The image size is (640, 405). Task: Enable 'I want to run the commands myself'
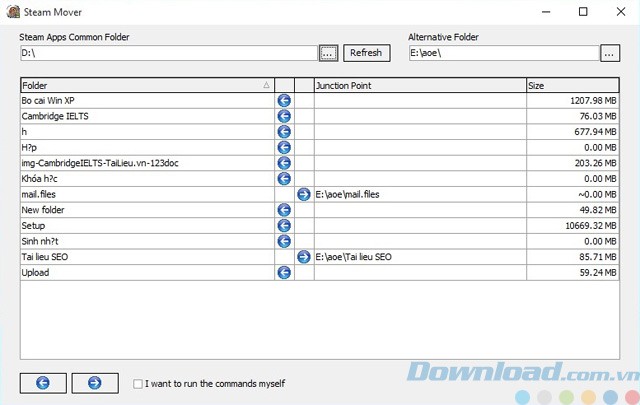[x=138, y=383]
